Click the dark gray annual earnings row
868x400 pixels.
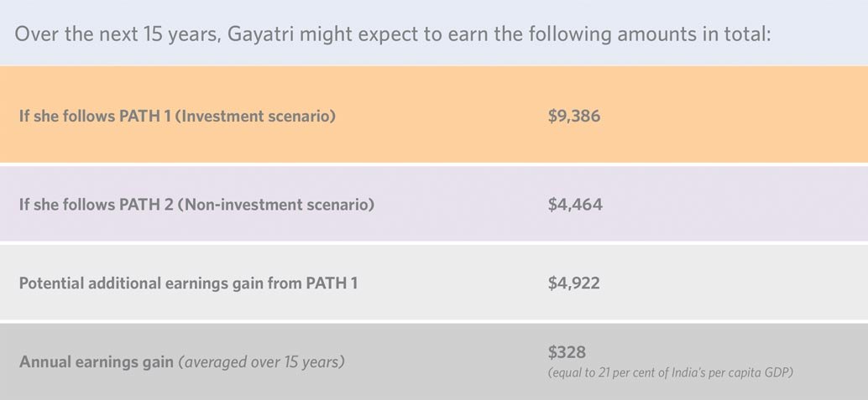tap(434, 361)
